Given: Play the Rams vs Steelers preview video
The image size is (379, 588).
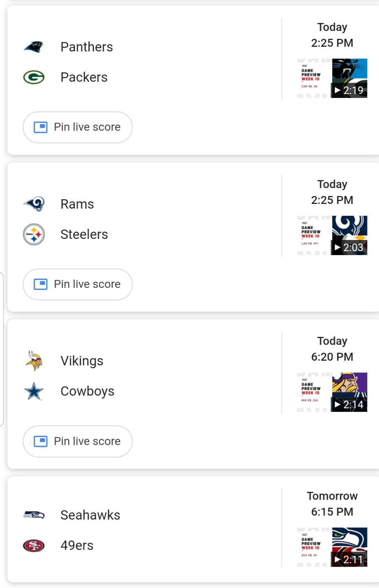Looking at the screenshot, I should (x=332, y=235).
